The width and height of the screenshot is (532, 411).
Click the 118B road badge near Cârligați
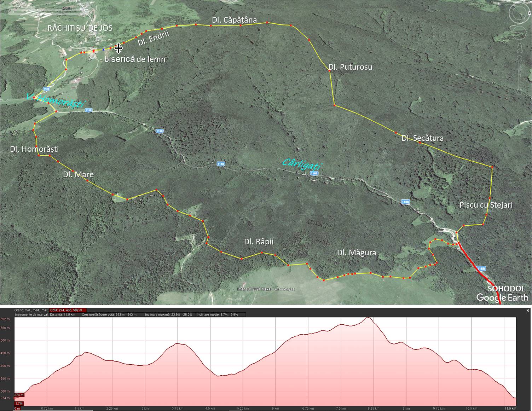(x=314, y=173)
